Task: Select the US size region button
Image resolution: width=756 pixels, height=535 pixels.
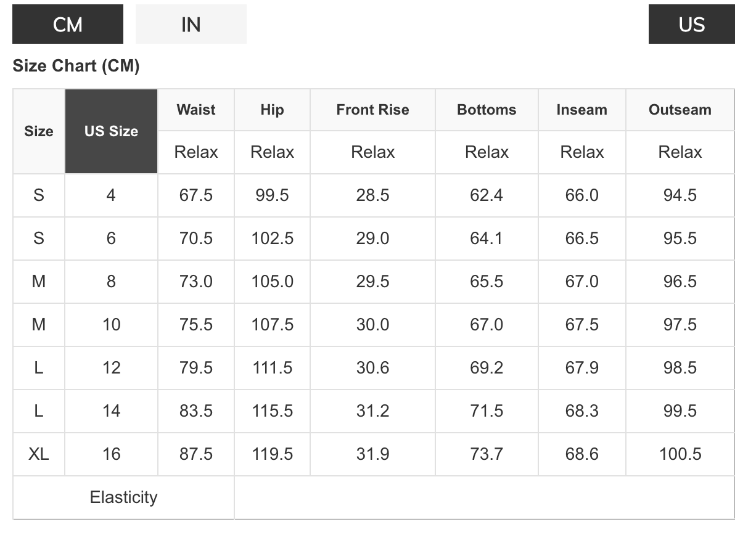Action: point(691,25)
